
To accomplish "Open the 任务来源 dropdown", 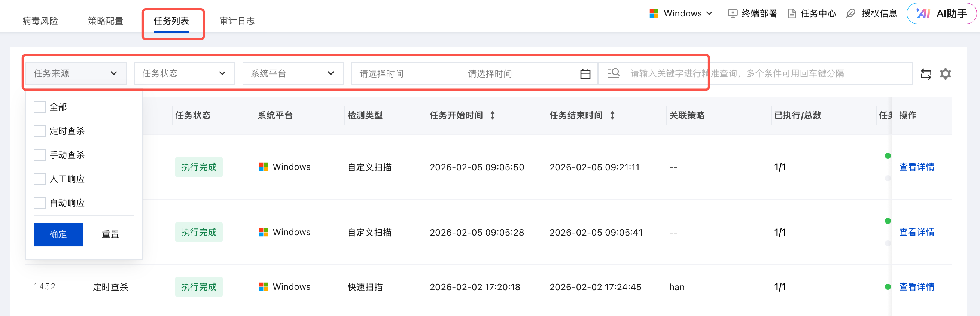I will tap(76, 73).
